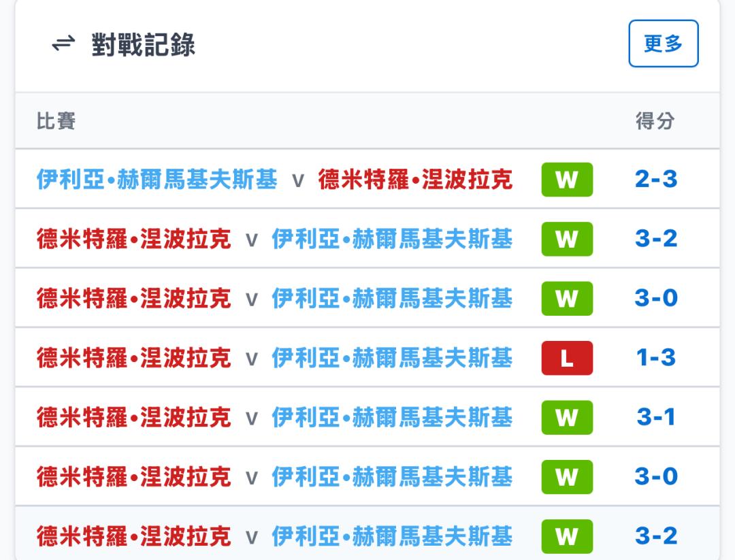Open the 3-2 score in the bottom row
This screenshot has height=560, width=735.
[x=656, y=536]
